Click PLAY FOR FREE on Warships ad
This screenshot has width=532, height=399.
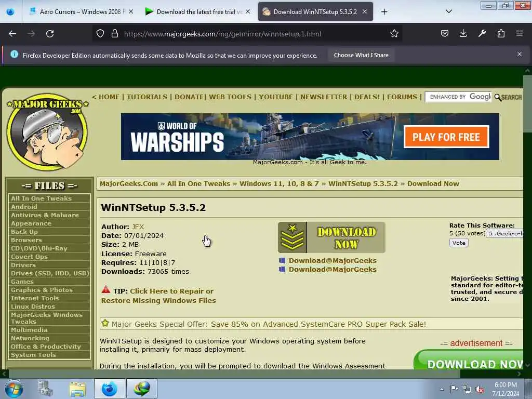coord(446,137)
